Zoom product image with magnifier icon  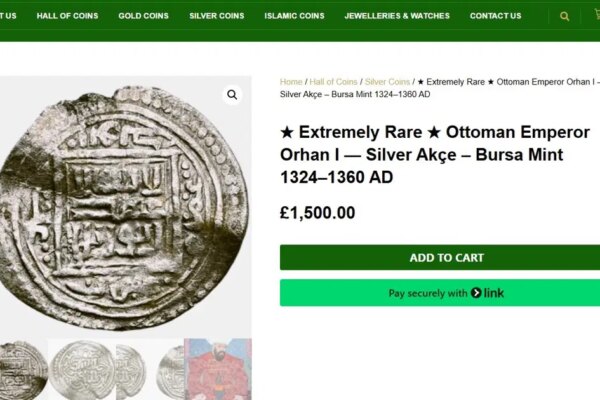click(x=232, y=95)
